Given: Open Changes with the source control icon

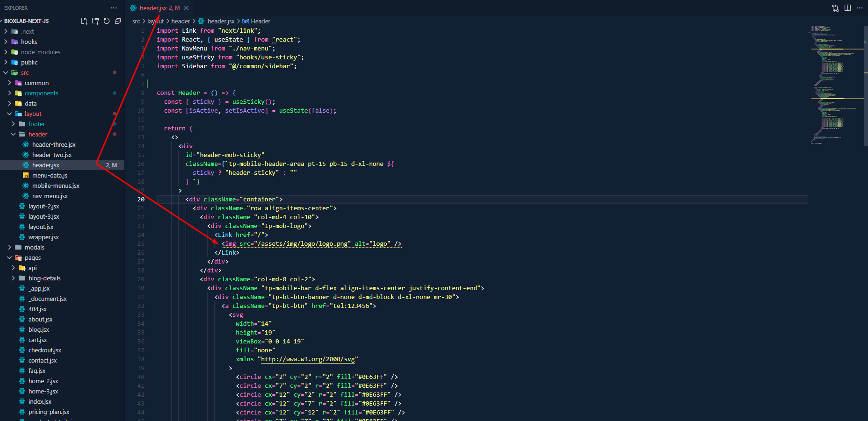Looking at the screenshot, I should [835, 8].
